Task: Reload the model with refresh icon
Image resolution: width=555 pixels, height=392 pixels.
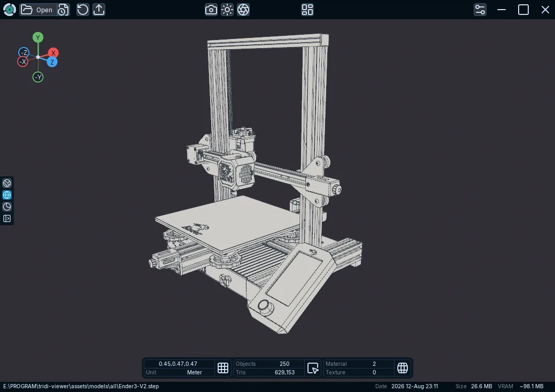Action: [83, 10]
